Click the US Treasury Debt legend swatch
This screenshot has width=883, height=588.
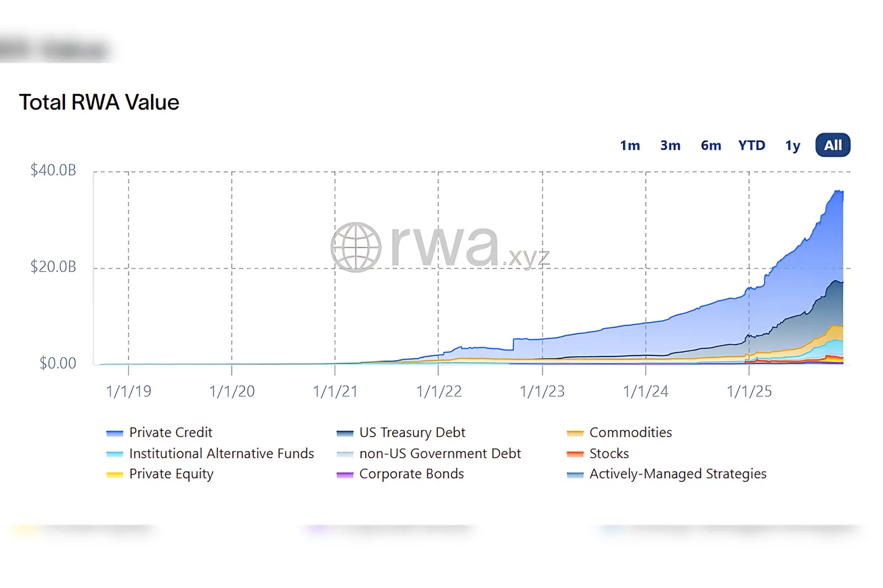coord(345,433)
